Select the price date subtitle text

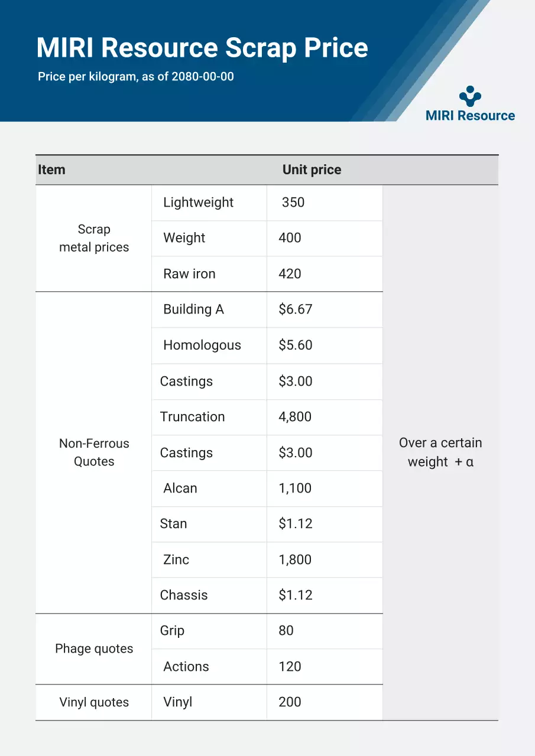pyautogui.click(x=136, y=77)
